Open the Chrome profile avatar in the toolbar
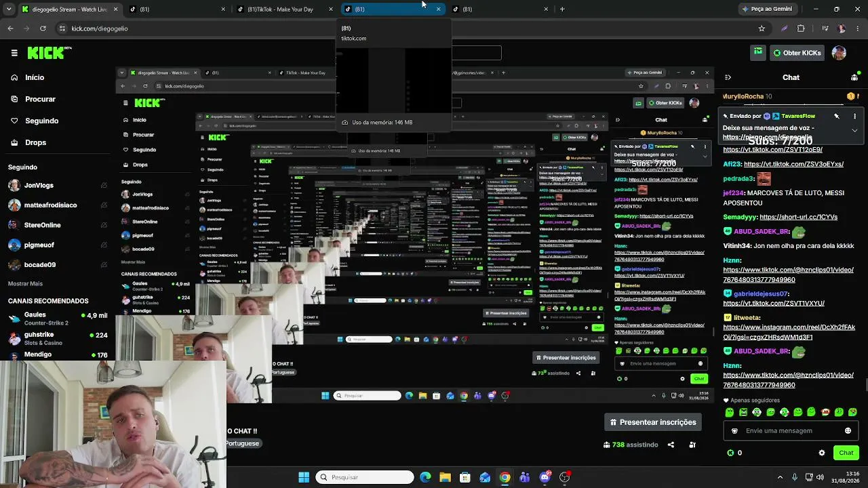This screenshot has width=868, height=488. pos(842,28)
